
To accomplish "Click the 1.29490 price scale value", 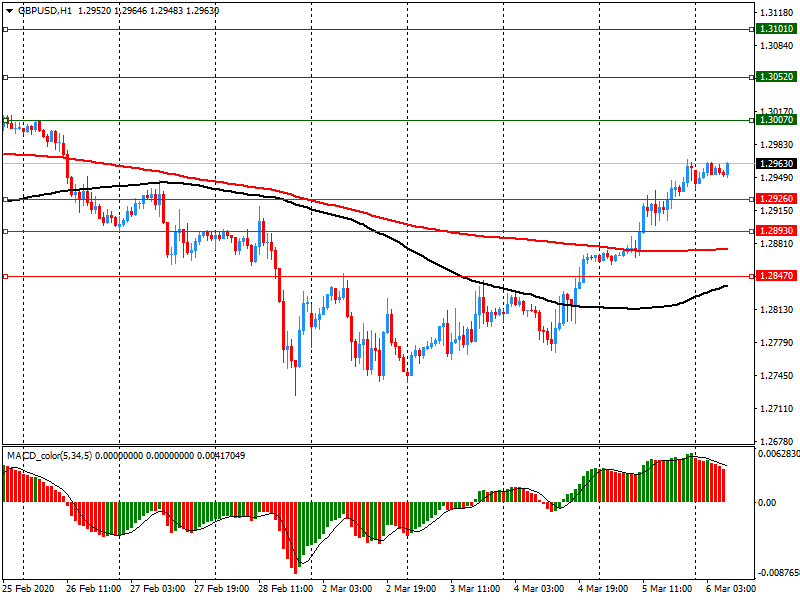I will pos(777,178).
